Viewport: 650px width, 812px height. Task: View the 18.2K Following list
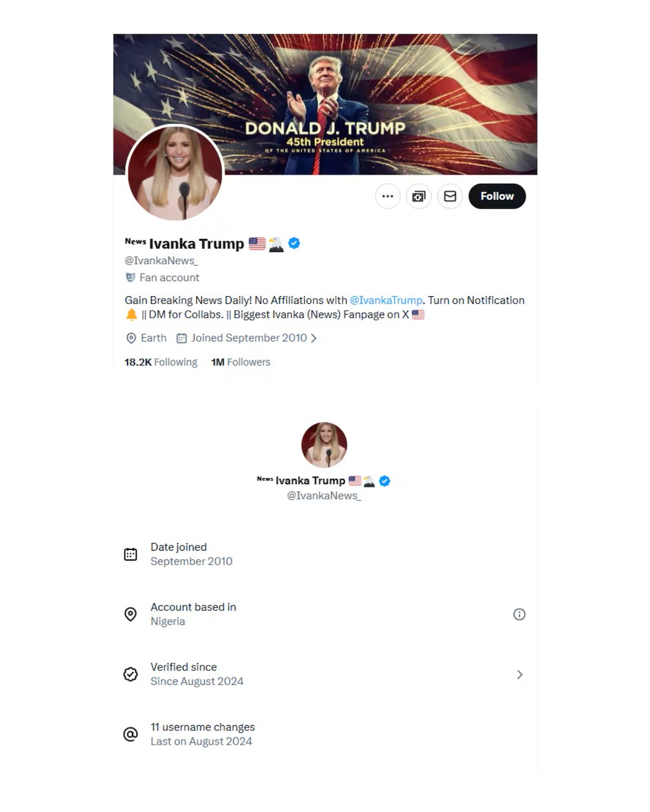click(161, 362)
